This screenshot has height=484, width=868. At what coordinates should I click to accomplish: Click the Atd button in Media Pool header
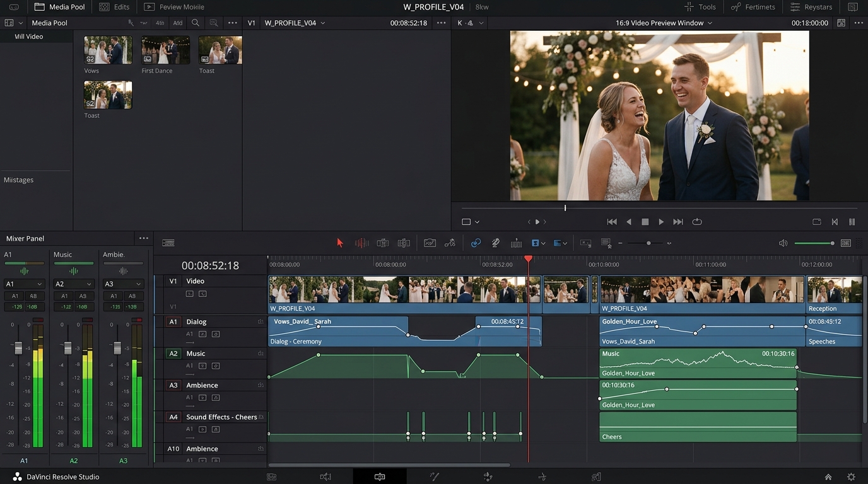click(x=178, y=23)
